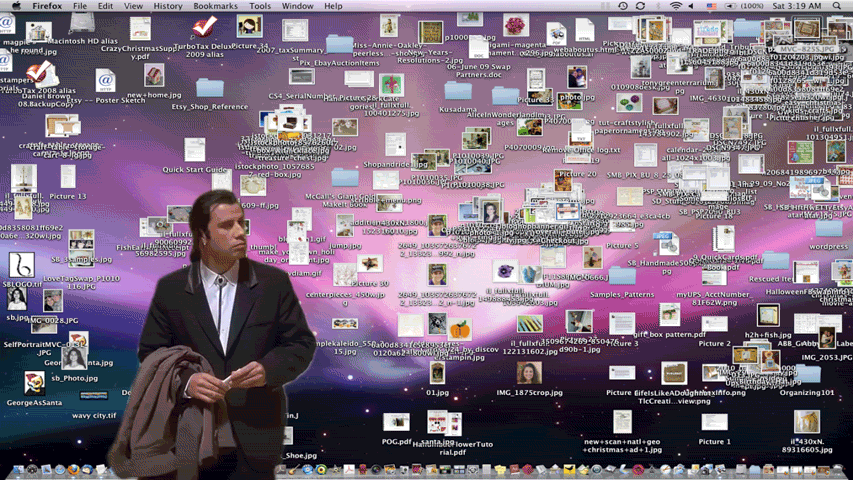The image size is (853, 480).
Task: Select the gift box pattern.pdf file
Action: pyautogui.click(x=669, y=316)
